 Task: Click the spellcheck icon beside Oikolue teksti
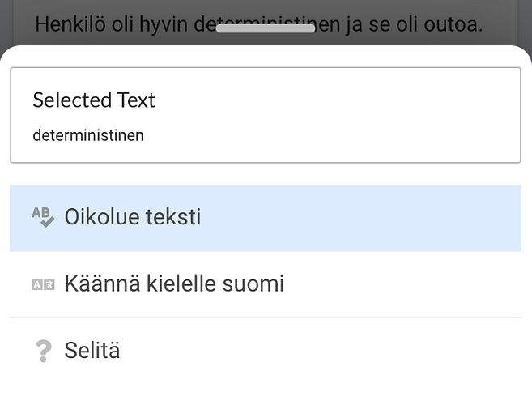point(42,217)
